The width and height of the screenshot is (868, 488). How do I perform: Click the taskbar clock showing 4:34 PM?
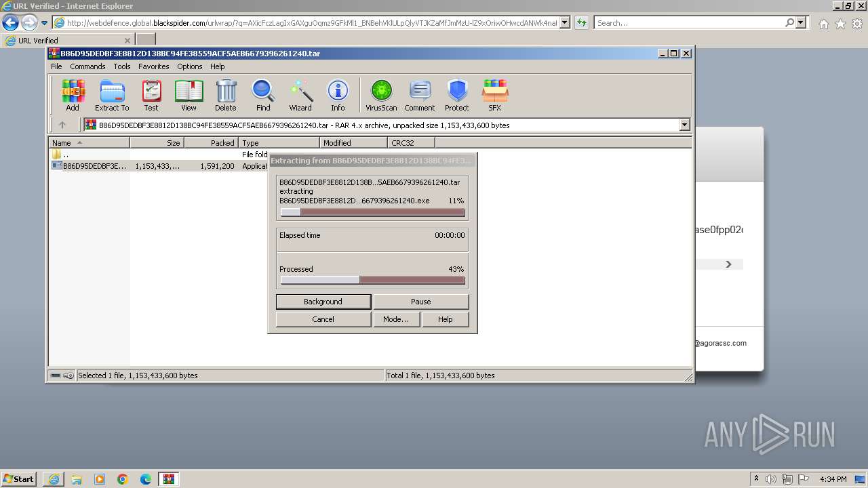pyautogui.click(x=833, y=479)
